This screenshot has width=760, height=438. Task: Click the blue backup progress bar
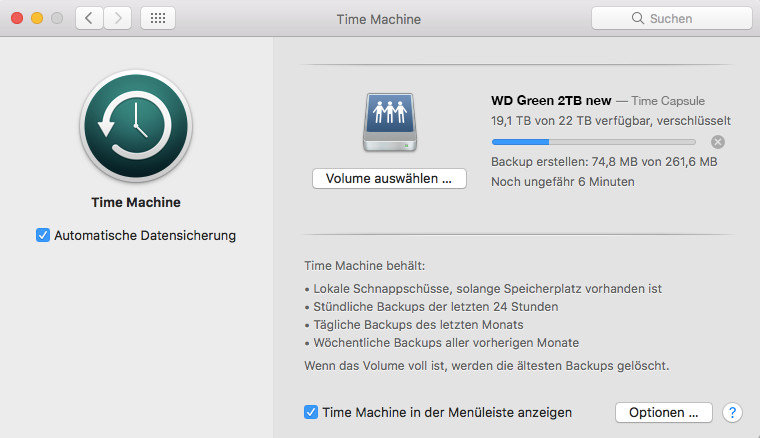tap(594, 142)
